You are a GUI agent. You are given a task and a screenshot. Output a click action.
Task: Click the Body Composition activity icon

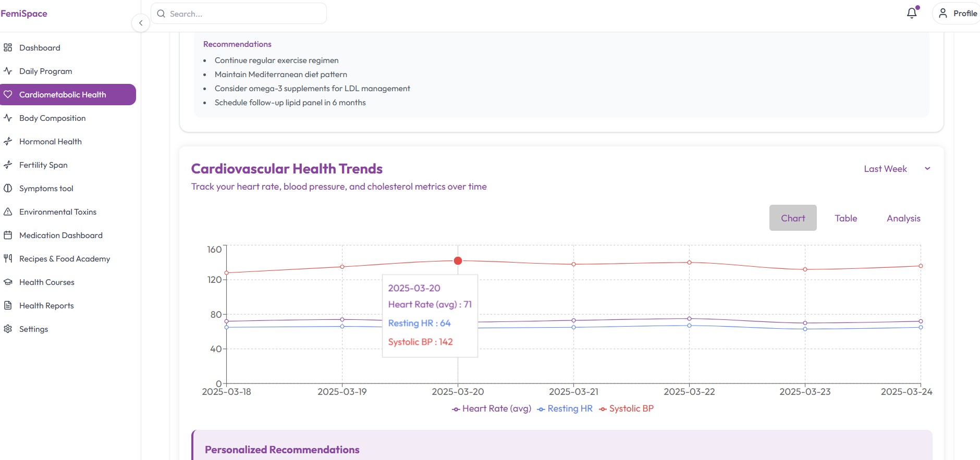(8, 118)
